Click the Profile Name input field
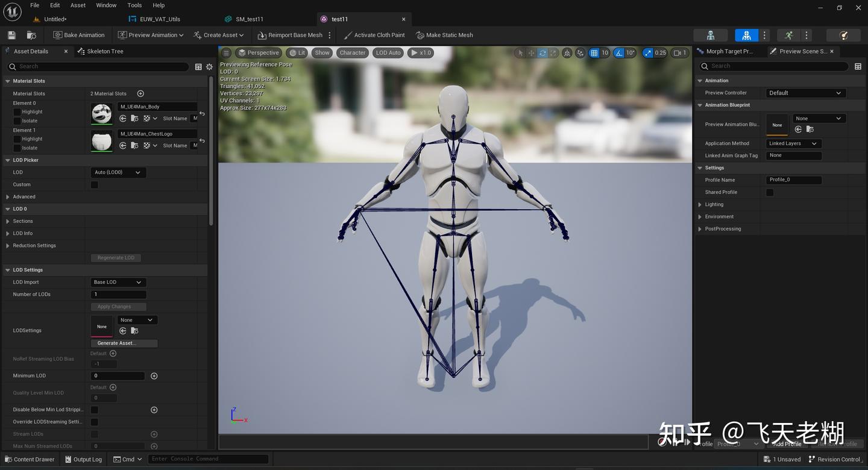Image resolution: width=868 pixels, height=470 pixels. [x=793, y=180]
